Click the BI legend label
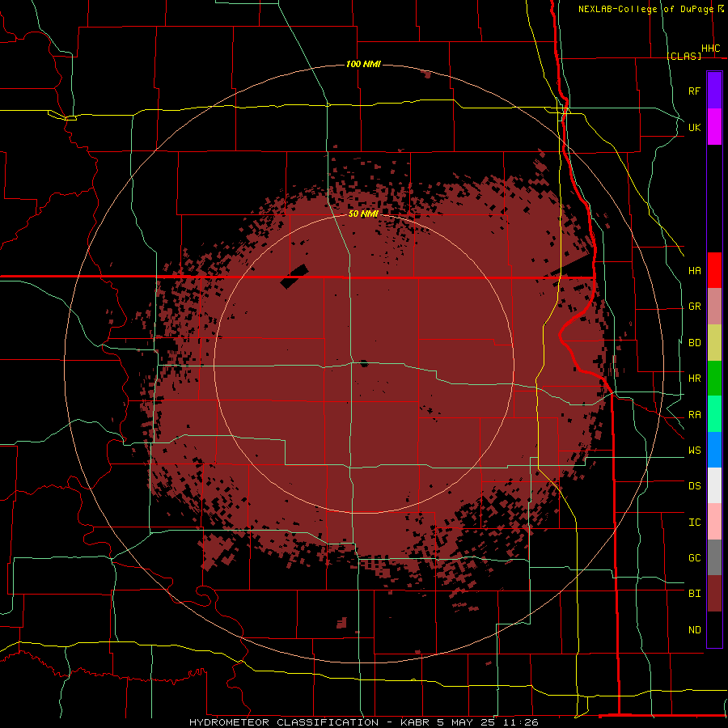728x728 pixels. click(x=694, y=594)
